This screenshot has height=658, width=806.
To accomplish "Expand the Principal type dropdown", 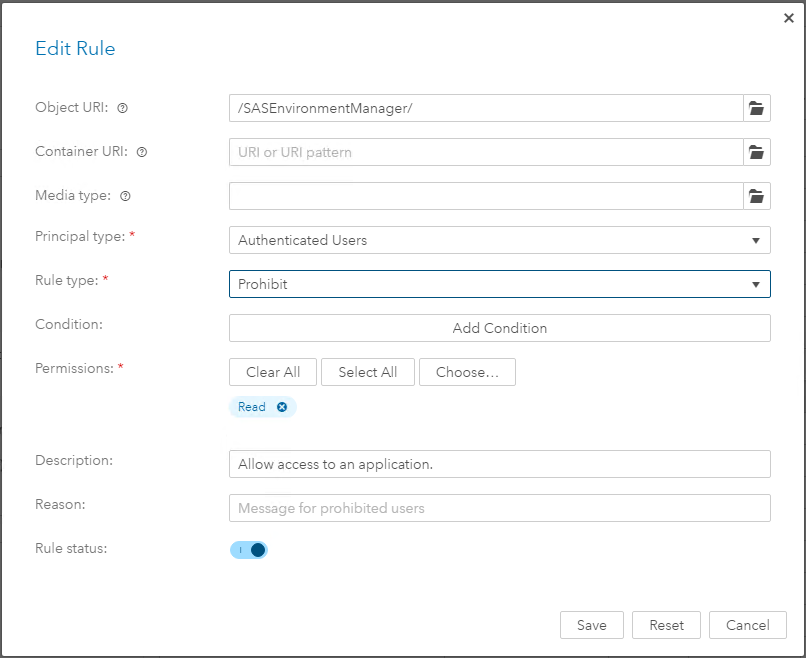I will pos(499,240).
